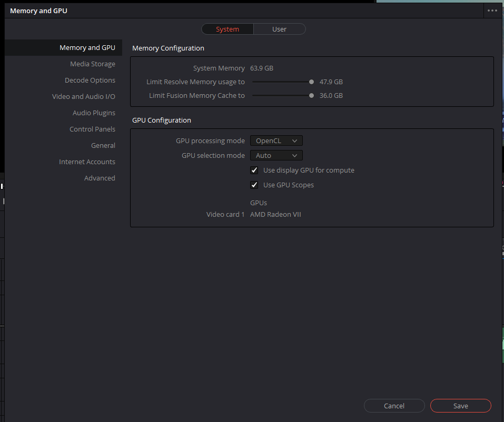The height and width of the screenshot is (422, 504).
Task: Click the GPU Configuration heading
Action: [x=161, y=120]
